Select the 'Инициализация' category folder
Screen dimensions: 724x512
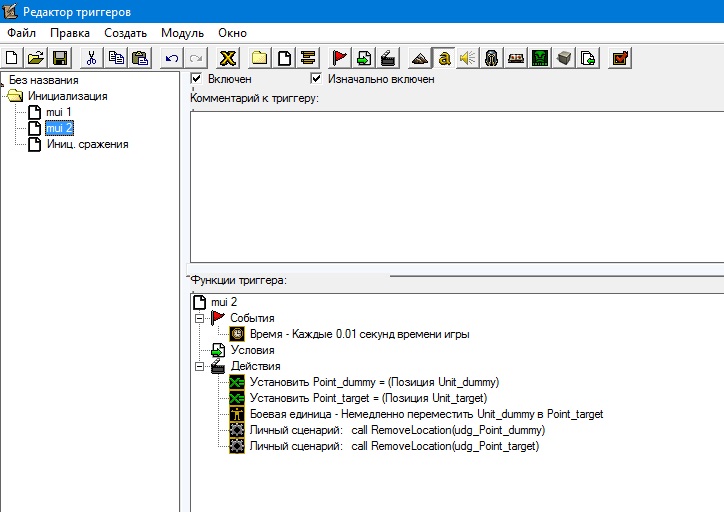coord(67,96)
